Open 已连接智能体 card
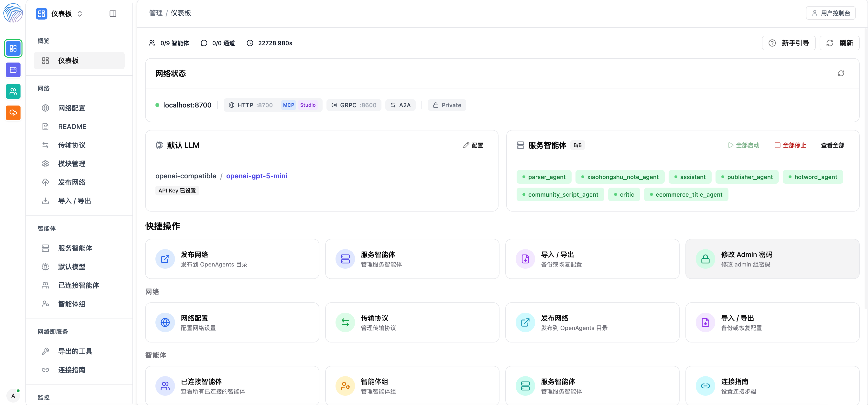 pyautogui.click(x=232, y=385)
